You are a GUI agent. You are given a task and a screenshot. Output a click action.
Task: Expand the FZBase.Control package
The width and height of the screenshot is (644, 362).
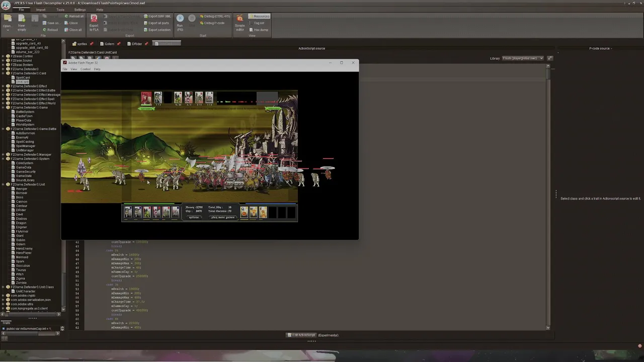3,56
